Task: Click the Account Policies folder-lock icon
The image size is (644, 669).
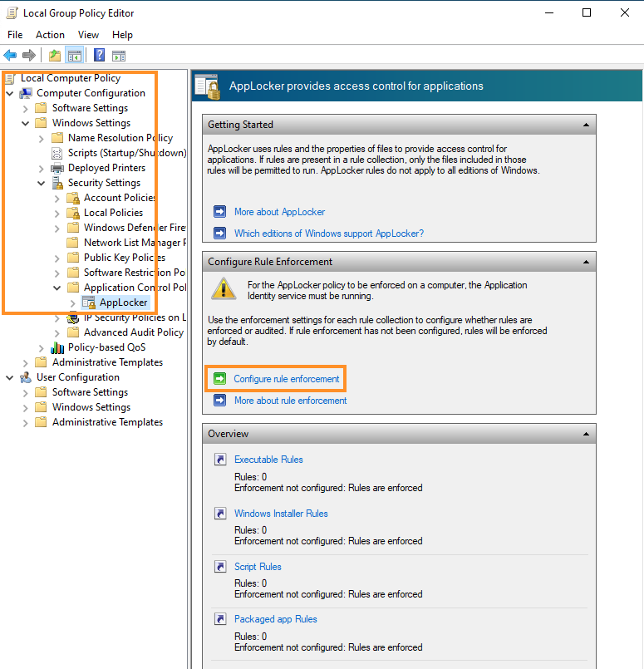Action: 73,198
